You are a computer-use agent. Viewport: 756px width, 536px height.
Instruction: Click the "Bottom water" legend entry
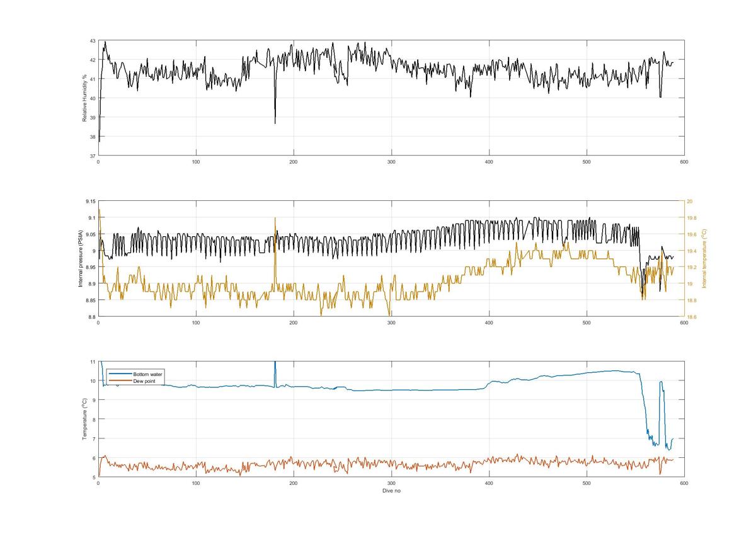coord(147,374)
